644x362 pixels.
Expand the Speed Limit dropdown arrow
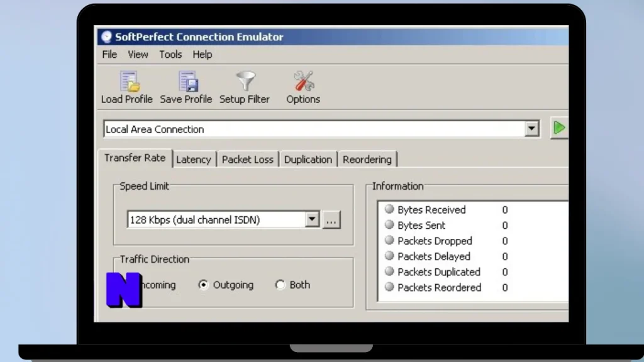pos(312,219)
